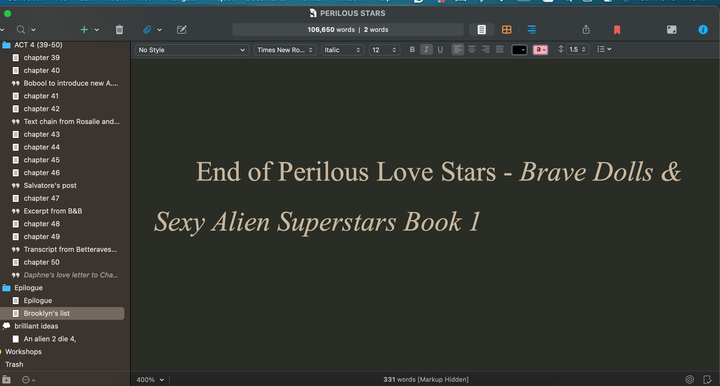Click the paperclip attachment icon
The image size is (720, 386).
pyautogui.click(x=147, y=30)
